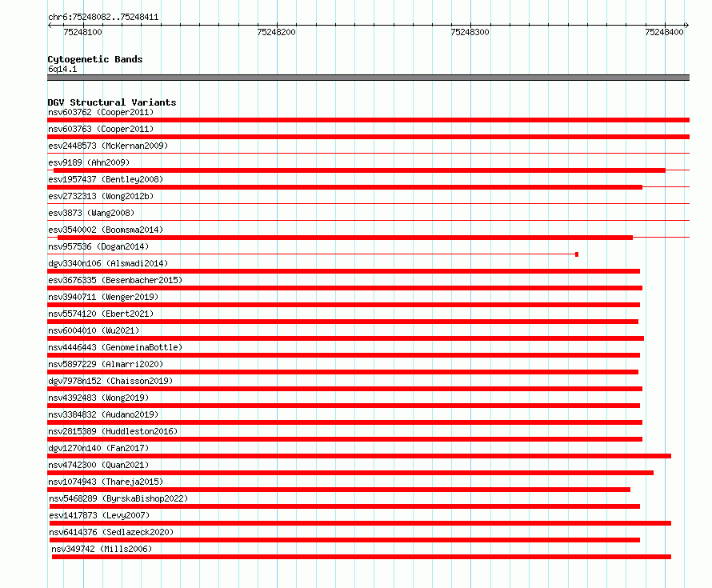
Task: Select the 6q14.1 band label
Action: [x=62, y=69]
